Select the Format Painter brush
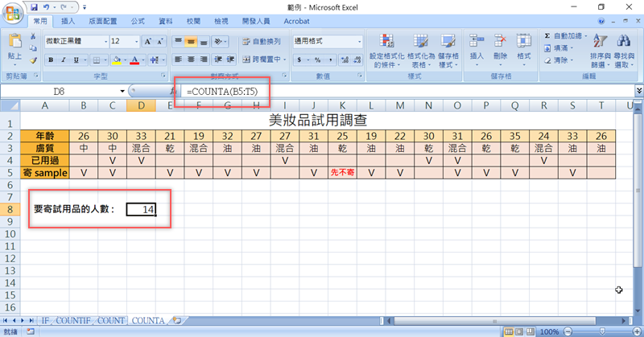The width and height of the screenshot is (644, 337). pos(33,60)
